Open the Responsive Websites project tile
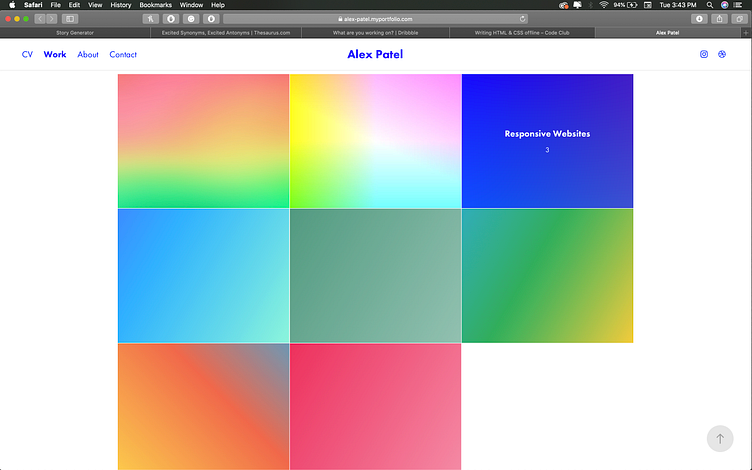 pos(547,140)
